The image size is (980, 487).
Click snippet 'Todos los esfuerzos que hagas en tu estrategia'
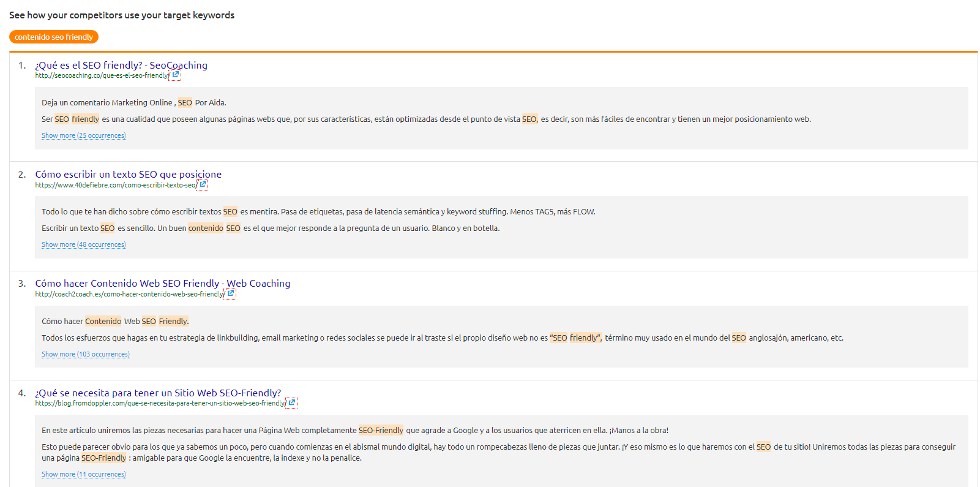(x=443, y=338)
